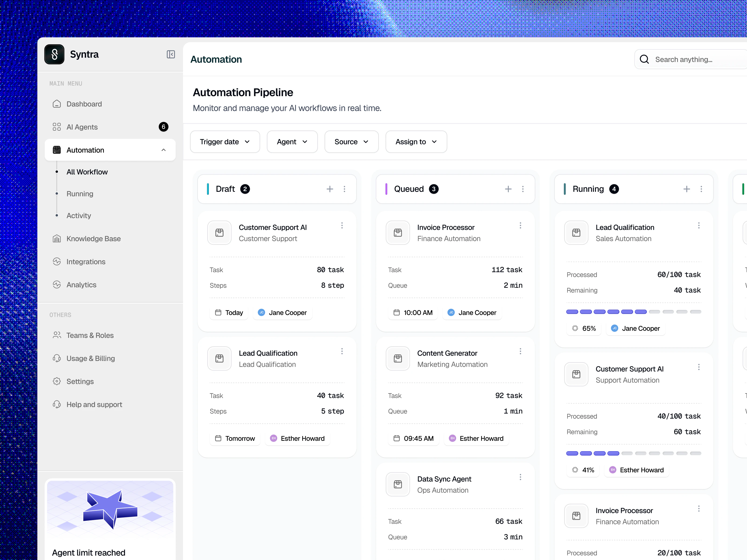
Task: Add a new item to Draft column
Action: click(x=330, y=189)
